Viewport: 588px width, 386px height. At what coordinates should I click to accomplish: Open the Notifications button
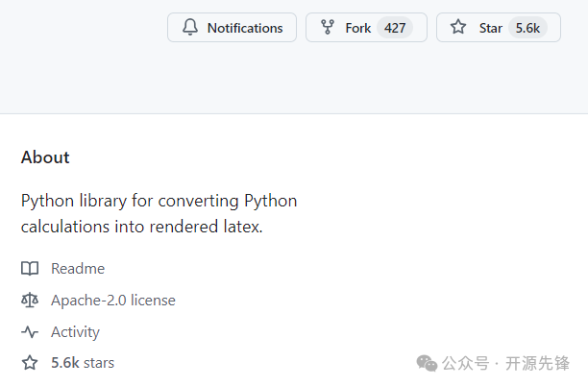click(245, 28)
